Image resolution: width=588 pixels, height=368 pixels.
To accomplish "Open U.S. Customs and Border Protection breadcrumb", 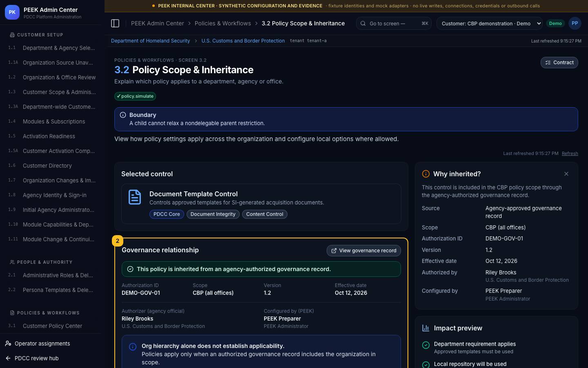I will click(x=243, y=41).
